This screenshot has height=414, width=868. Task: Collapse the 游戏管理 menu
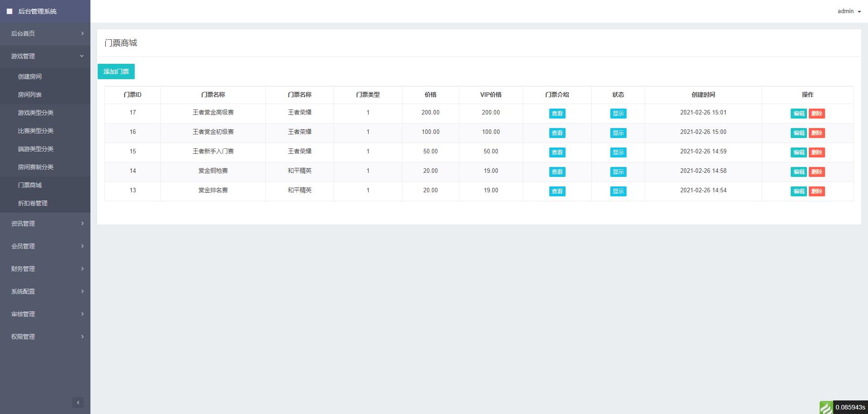[45, 56]
